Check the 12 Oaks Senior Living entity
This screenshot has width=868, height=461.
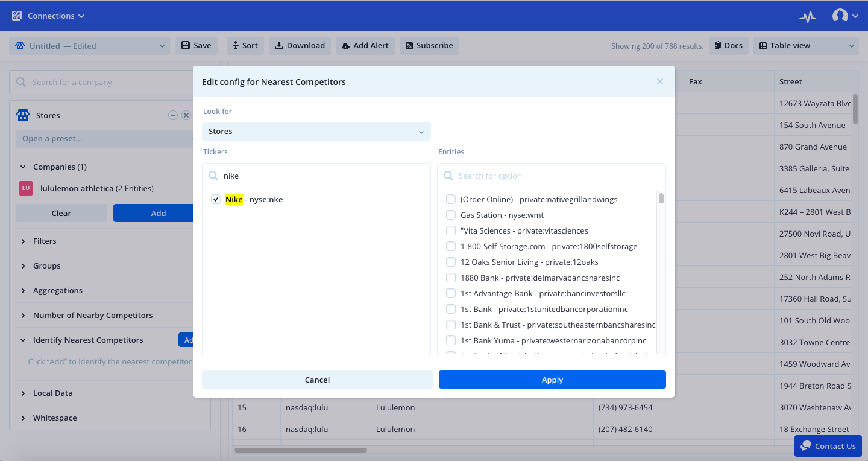(450, 262)
